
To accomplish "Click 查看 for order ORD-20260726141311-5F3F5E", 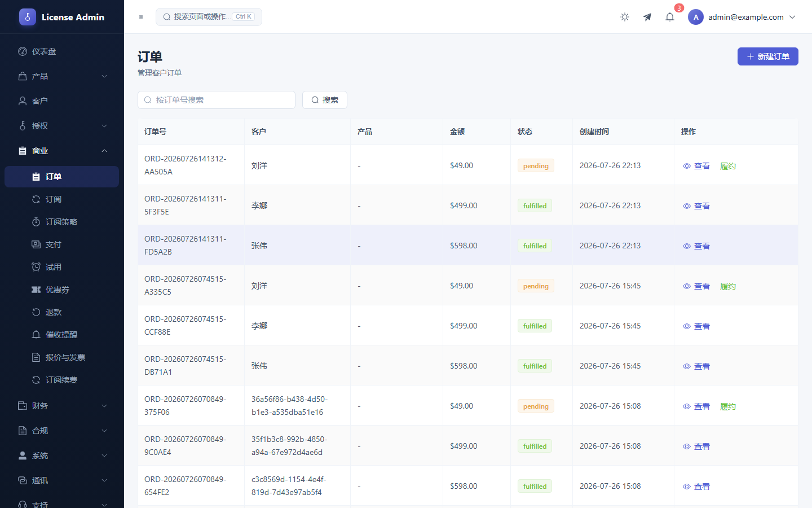I will click(x=696, y=206).
